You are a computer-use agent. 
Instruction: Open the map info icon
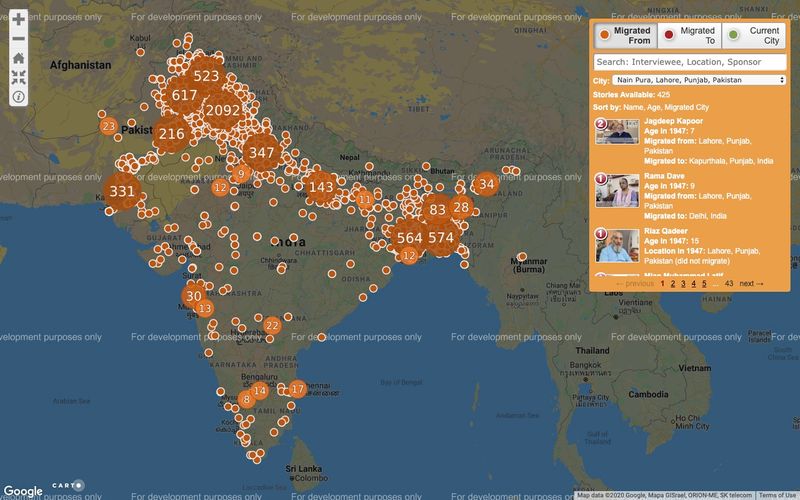[x=18, y=96]
